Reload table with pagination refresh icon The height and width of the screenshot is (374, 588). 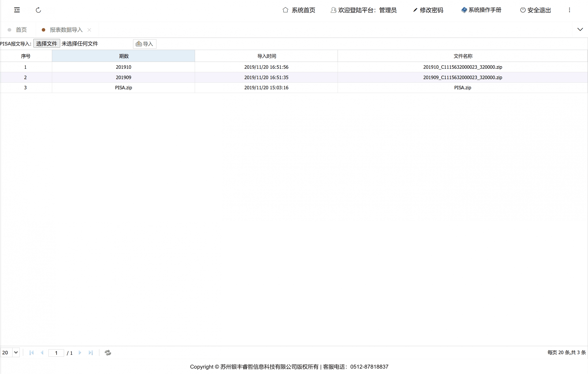coord(108,352)
